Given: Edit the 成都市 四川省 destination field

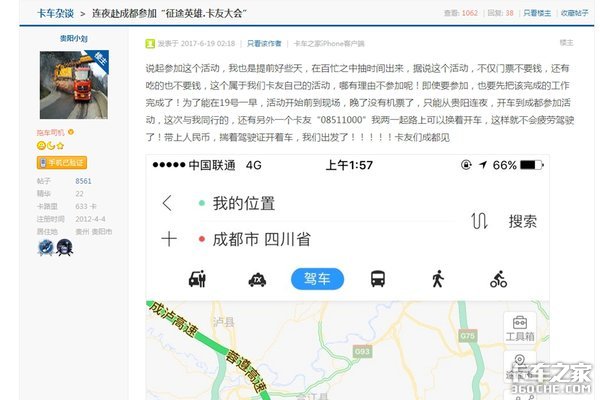Looking at the screenshot, I should pyautogui.click(x=260, y=240).
